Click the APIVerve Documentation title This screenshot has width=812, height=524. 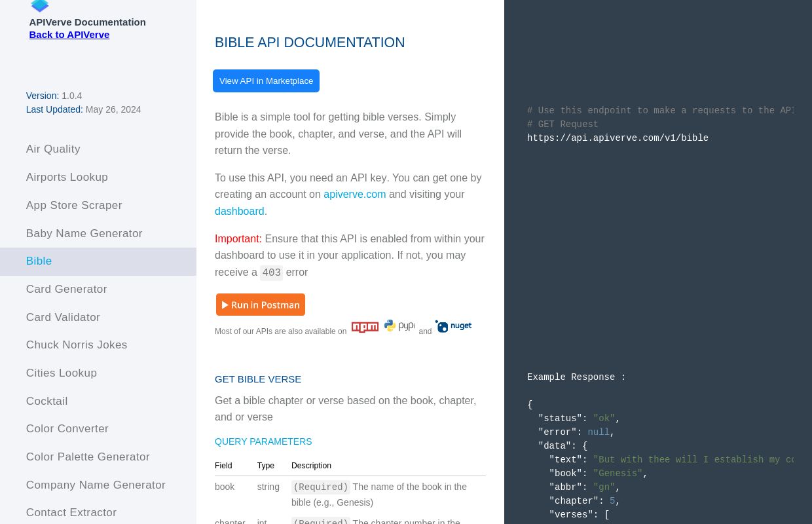point(87,22)
